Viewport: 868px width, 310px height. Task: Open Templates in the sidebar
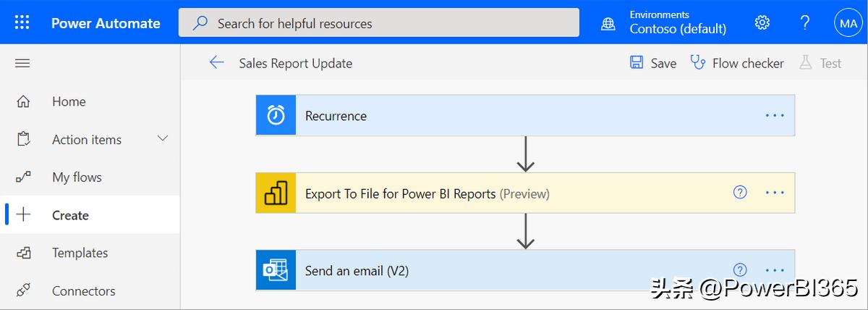(x=80, y=253)
